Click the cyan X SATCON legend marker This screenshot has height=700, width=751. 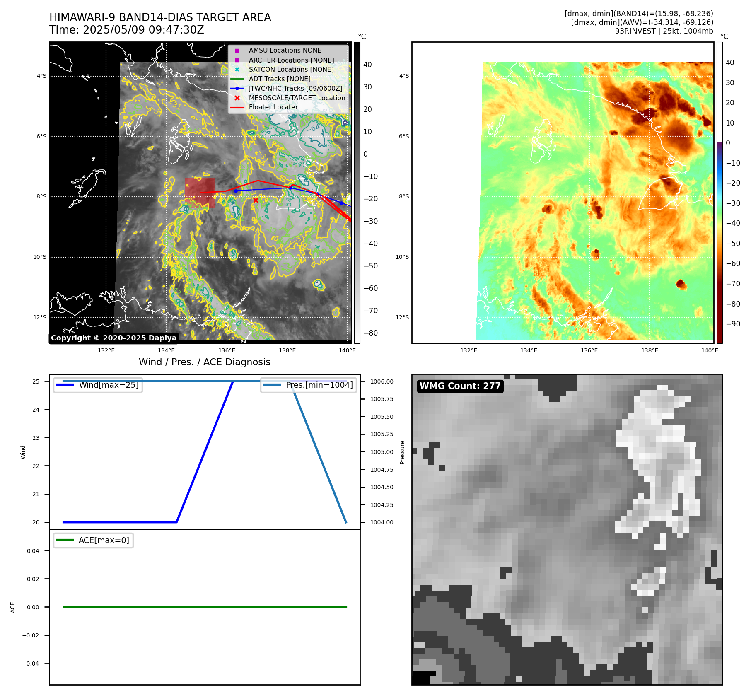[x=237, y=70]
